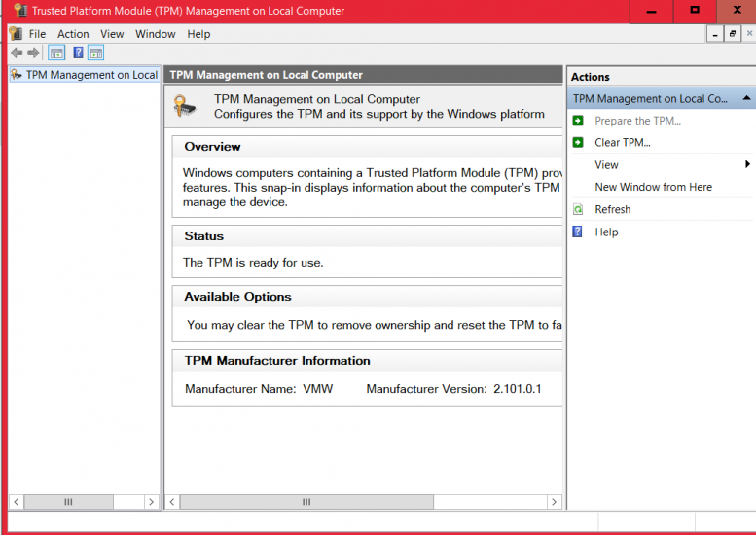This screenshot has width=756, height=535.
Task: Open the Action menu
Action: 73,34
